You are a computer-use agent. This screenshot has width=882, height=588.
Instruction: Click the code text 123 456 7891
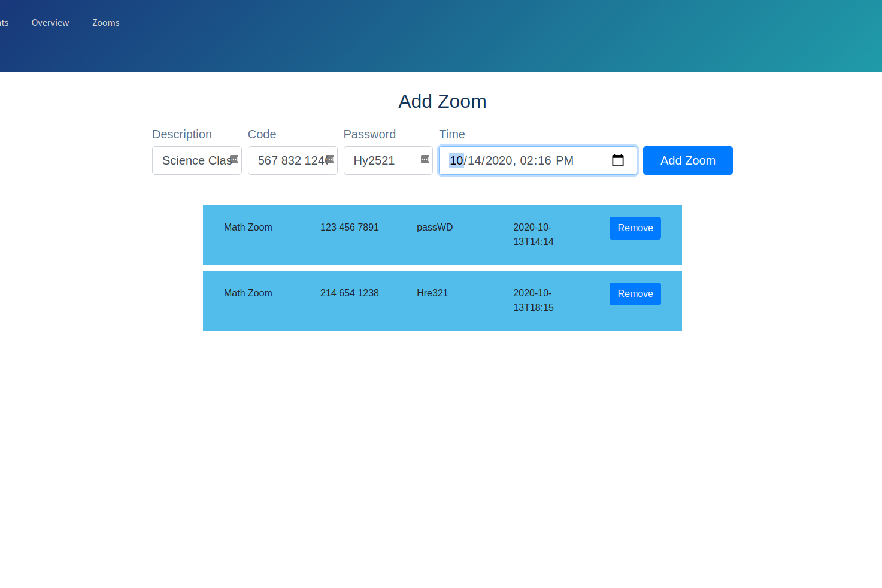(x=350, y=228)
